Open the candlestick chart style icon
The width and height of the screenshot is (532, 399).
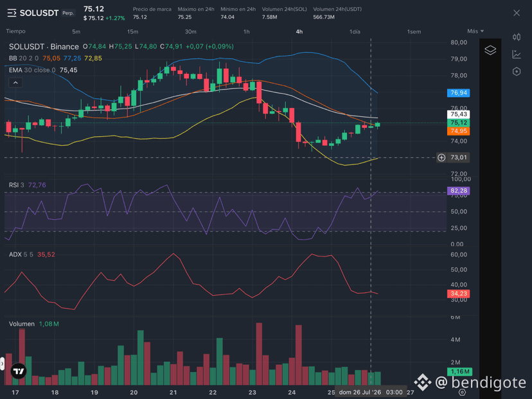click(517, 37)
